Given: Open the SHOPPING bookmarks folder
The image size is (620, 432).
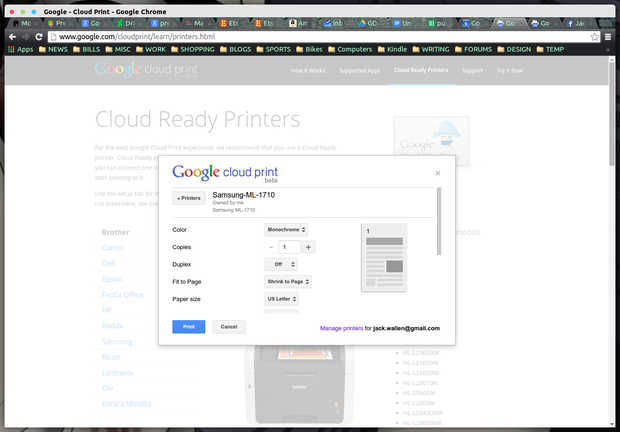Looking at the screenshot, I should pos(193,49).
